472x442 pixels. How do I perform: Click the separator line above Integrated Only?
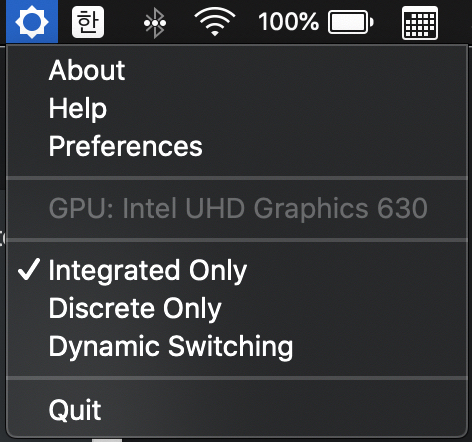point(237,240)
